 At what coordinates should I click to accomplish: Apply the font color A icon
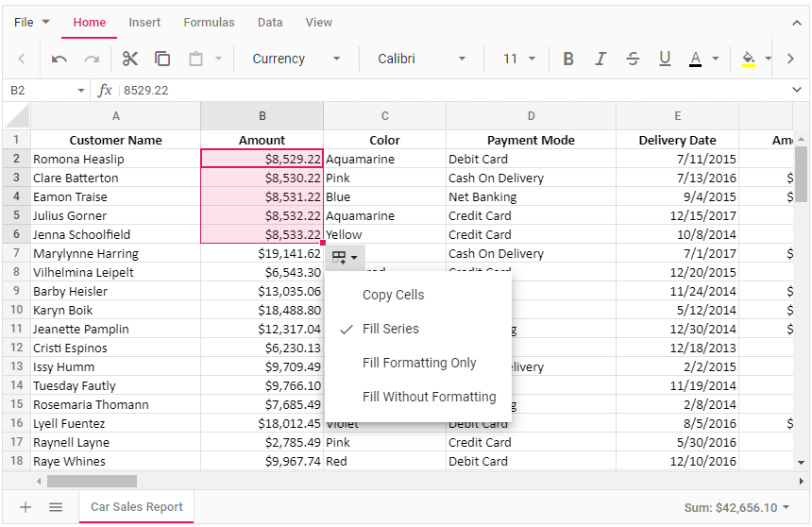pos(696,59)
